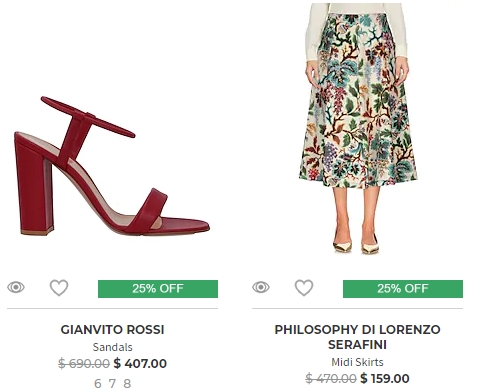Open quick view for Gianvito Rossi sandals
Viewport: 492px width, 392px height.
(x=16, y=287)
